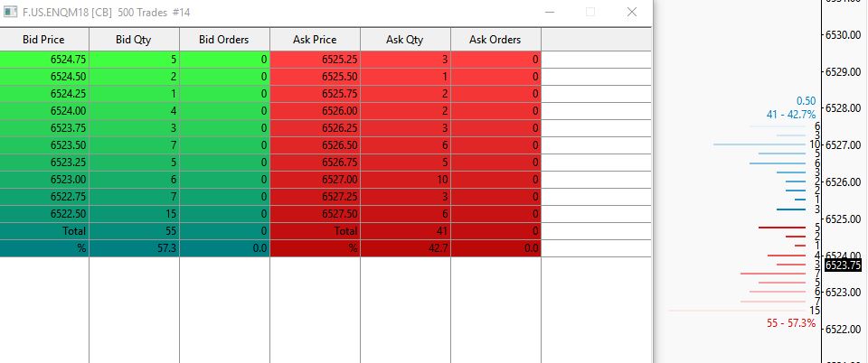Select the bid Total value 55 cell
The image size is (868, 363).
click(134, 231)
